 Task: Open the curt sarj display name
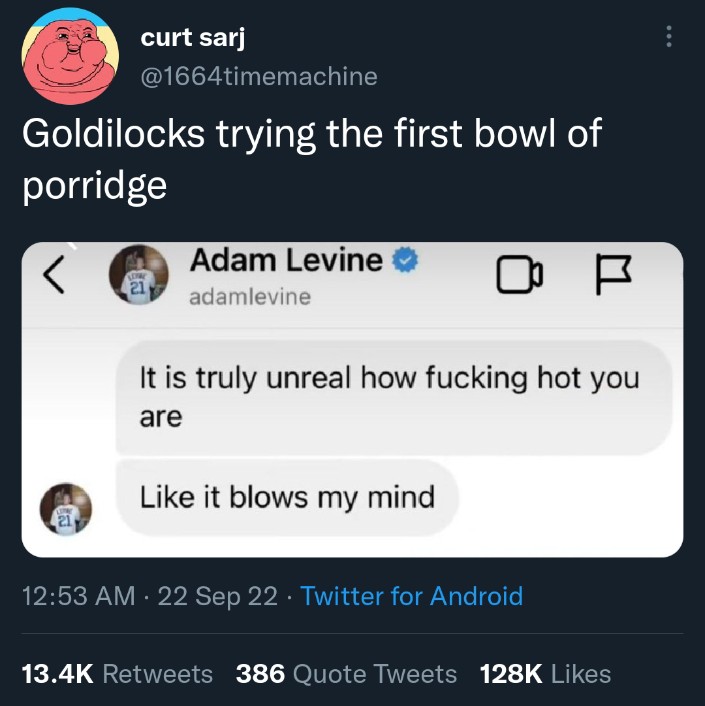[193, 38]
